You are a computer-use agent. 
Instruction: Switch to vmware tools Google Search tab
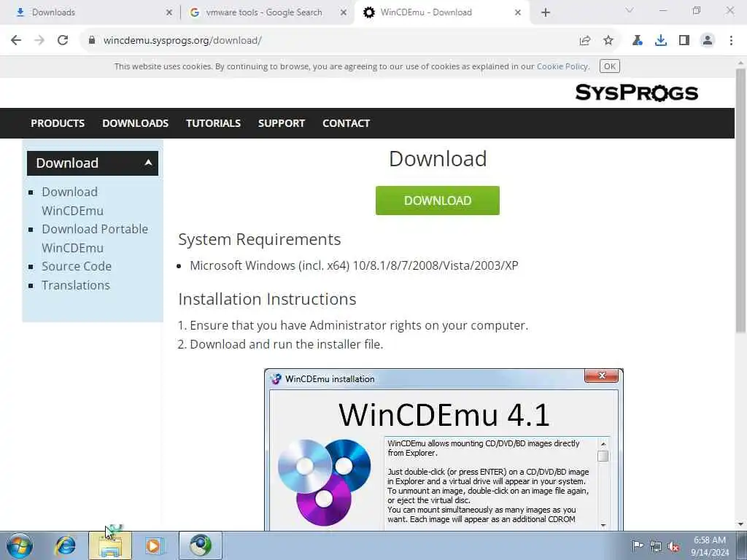click(x=267, y=12)
